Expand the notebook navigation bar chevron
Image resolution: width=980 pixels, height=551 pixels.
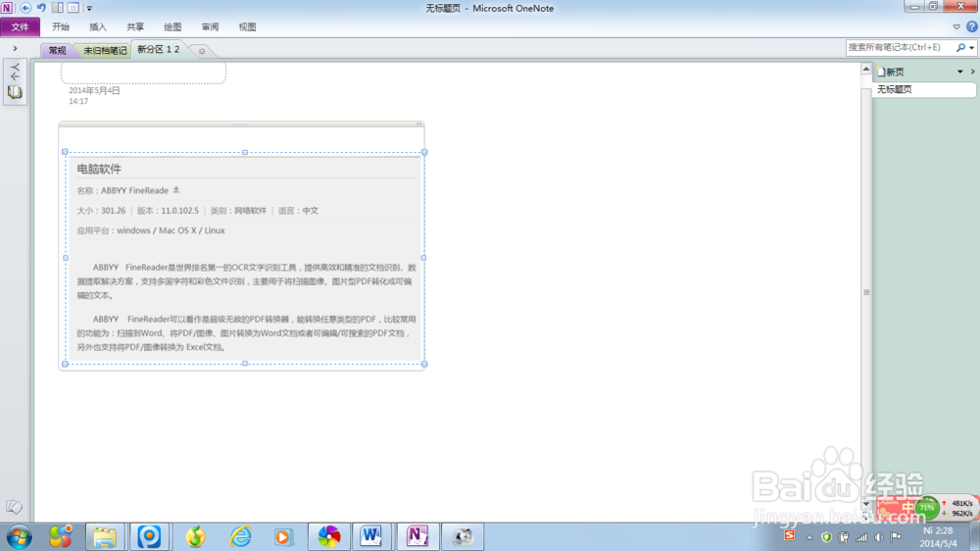click(x=15, y=49)
